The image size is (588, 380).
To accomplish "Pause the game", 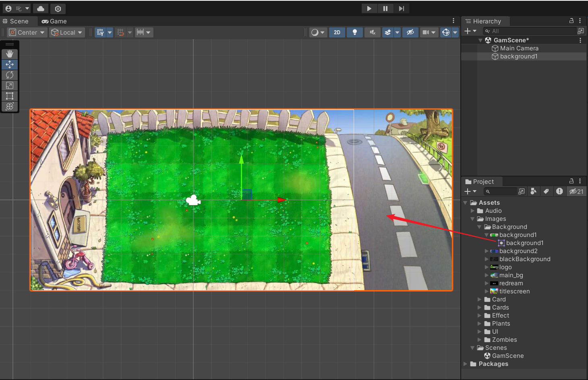I will (x=385, y=8).
